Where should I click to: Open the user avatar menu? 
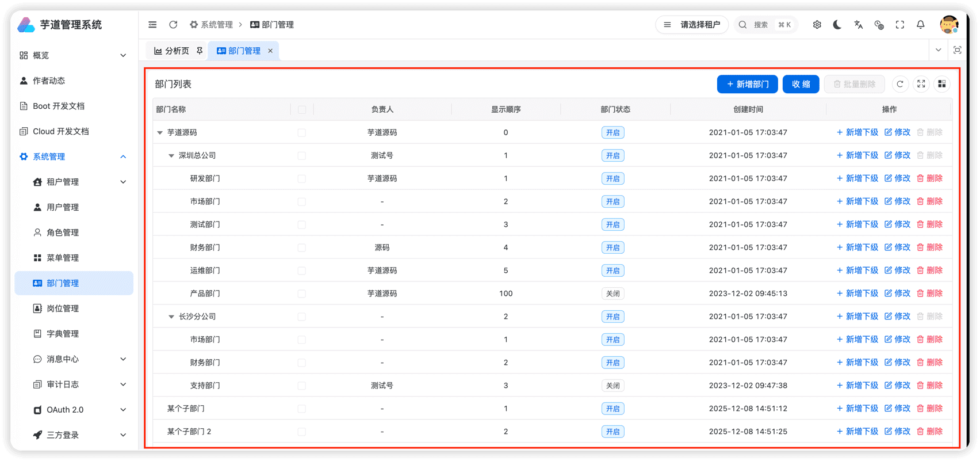948,25
